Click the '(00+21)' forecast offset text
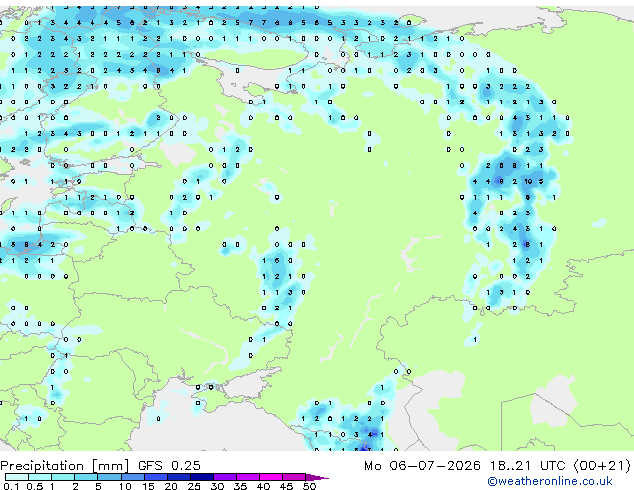The width and height of the screenshot is (634, 490). [602, 465]
